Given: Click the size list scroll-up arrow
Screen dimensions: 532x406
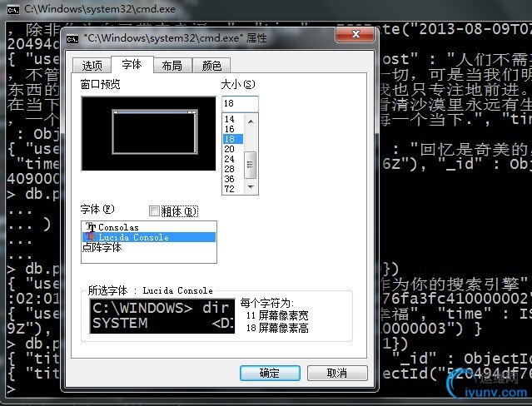Looking at the screenshot, I should [x=251, y=121].
